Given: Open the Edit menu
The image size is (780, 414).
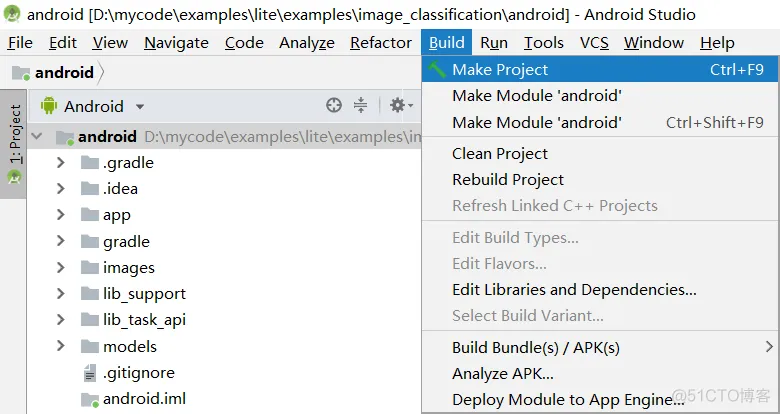Looking at the screenshot, I should 63,43.
